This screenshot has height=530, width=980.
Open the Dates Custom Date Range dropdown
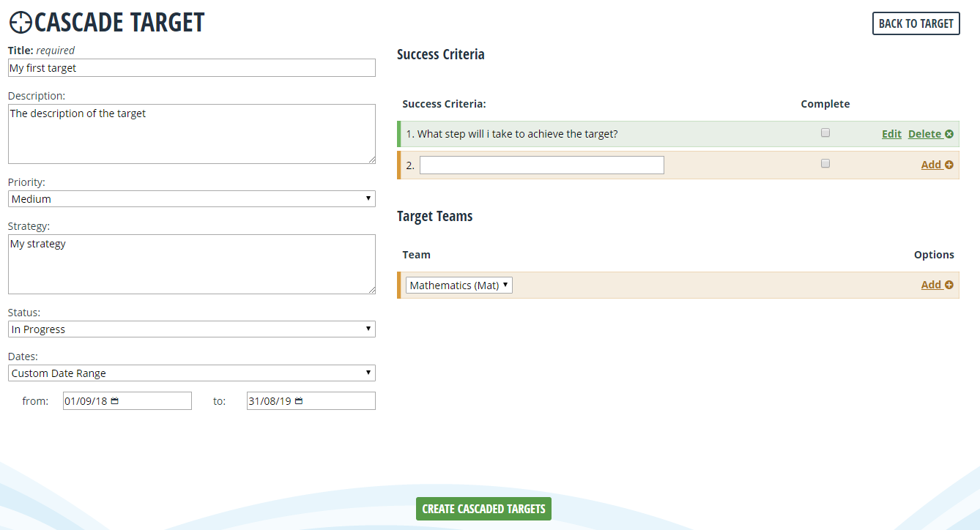(191, 373)
